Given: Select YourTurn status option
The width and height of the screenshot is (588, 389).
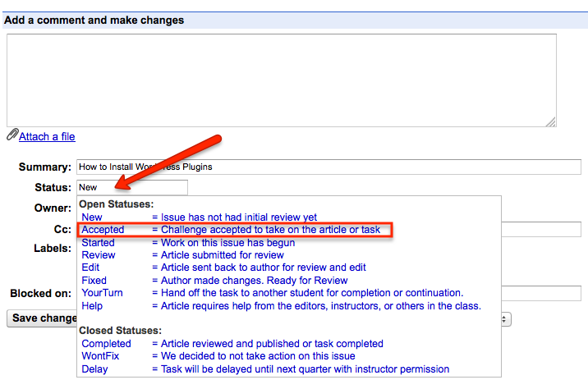Looking at the screenshot, I should pyautogui.click(x=103, y=293).
